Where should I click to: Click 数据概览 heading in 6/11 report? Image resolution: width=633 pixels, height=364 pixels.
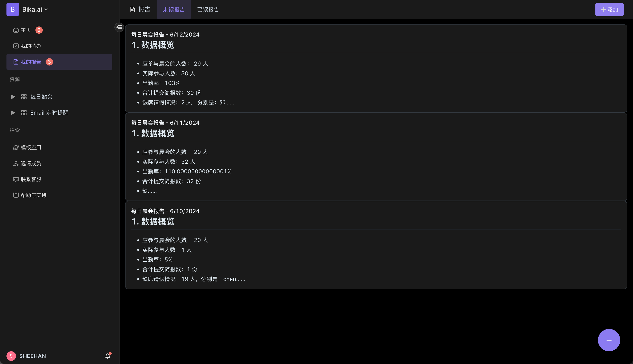click(x=153, y=133)
